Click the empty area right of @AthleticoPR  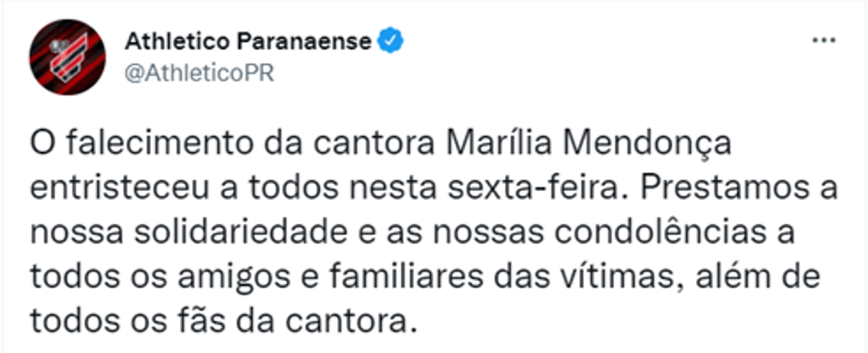coord(543,73)
